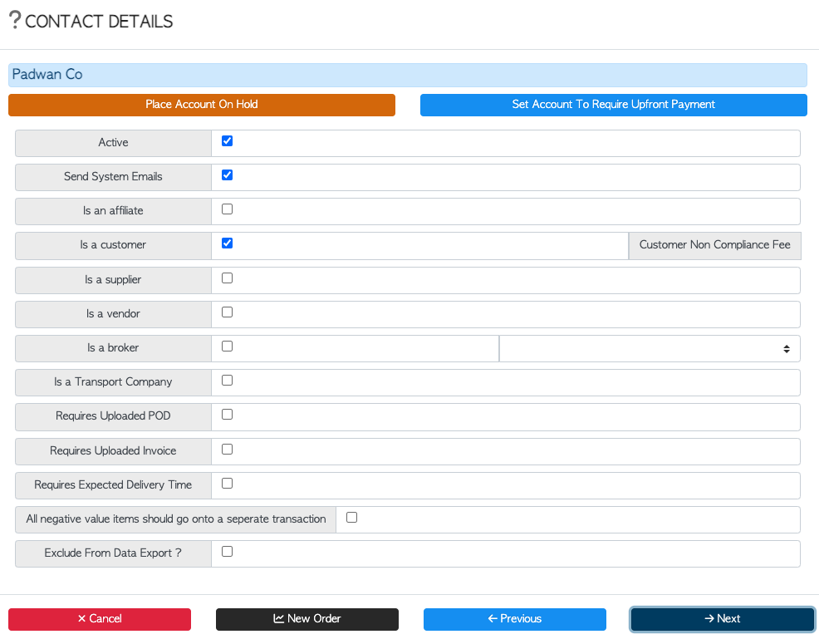Click the Cancel button
This screenshot has width=819, height=644.
100,619
